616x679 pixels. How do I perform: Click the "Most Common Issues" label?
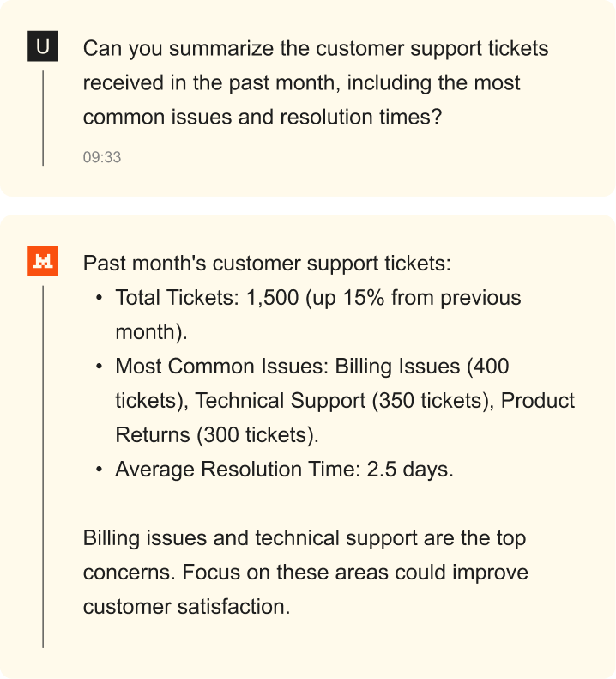click(x=220, y=367)
